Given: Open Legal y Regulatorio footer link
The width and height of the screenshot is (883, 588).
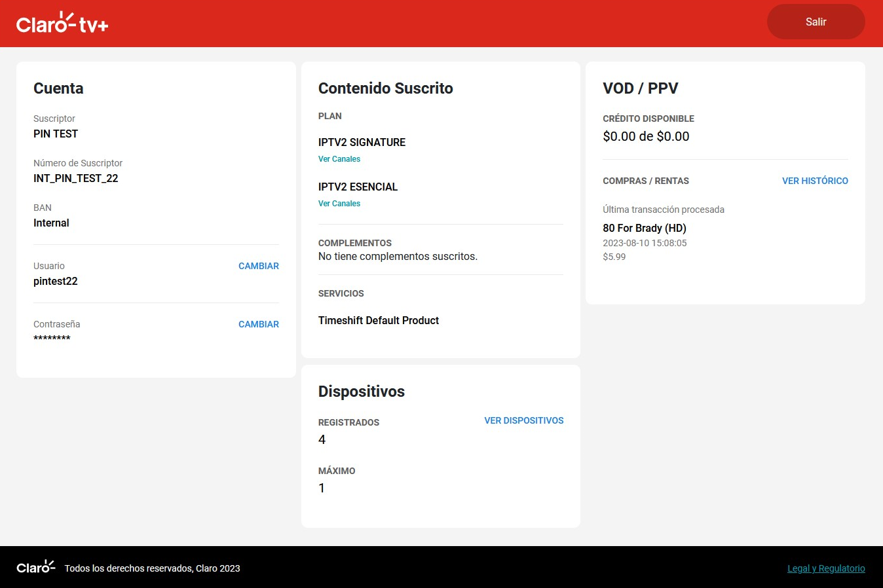Looking at the screenshot, I should 826,568.
